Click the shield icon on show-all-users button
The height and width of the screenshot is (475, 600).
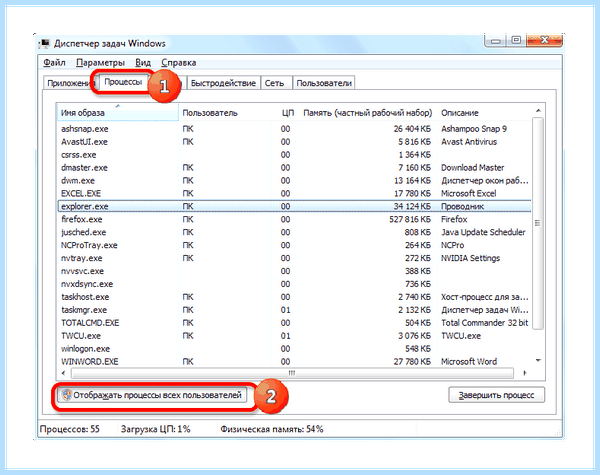pyautogui.click(x=67, y=395)
